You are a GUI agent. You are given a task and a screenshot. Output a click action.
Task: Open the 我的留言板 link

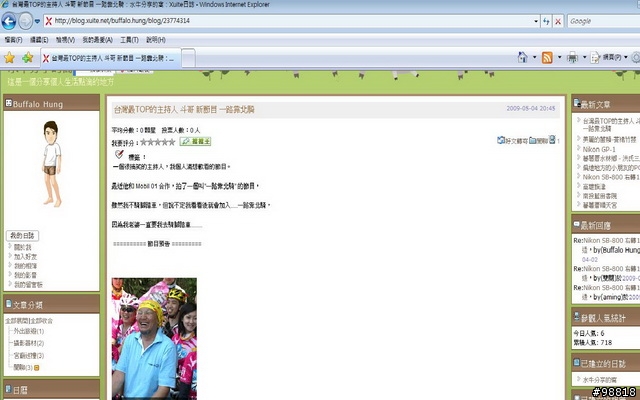28,285
